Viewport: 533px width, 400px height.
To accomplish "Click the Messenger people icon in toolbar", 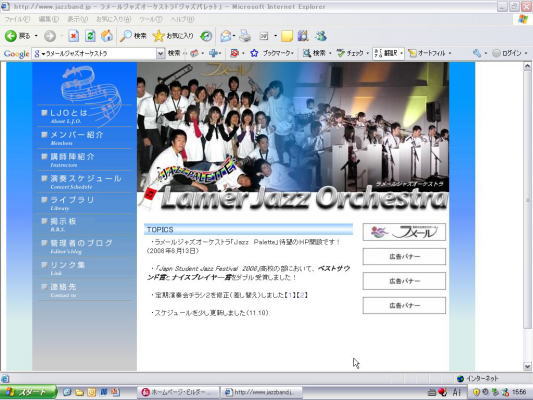I will click(321, 36).
